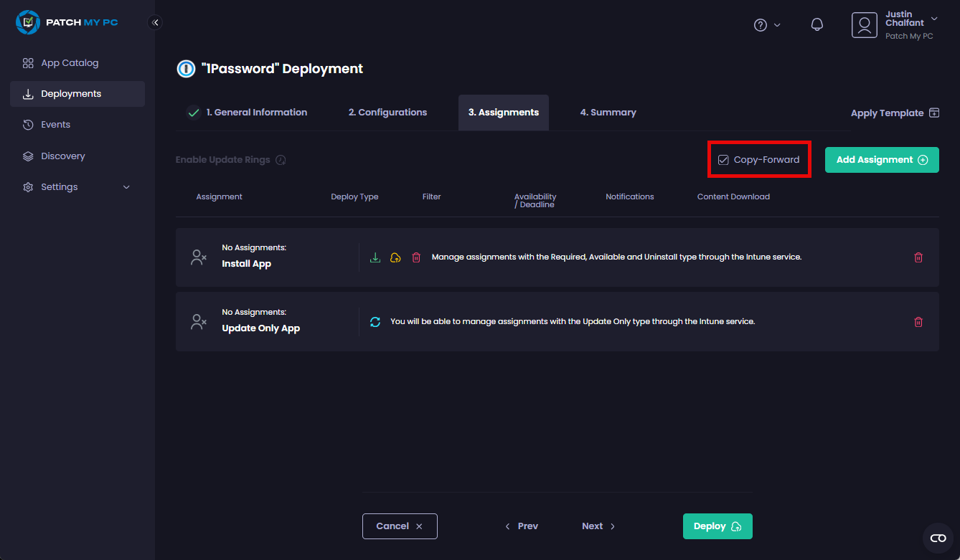Click the Patch My PC logo
This screenshot has width=960, height=560.
67,22
